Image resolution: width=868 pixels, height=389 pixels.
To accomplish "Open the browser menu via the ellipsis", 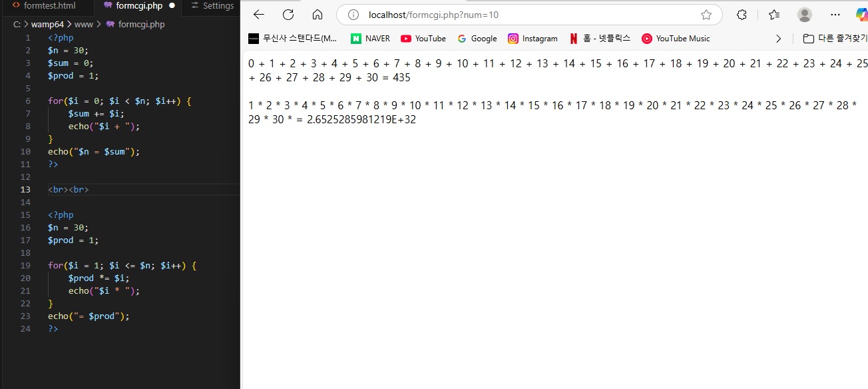I will pos(835,14).
